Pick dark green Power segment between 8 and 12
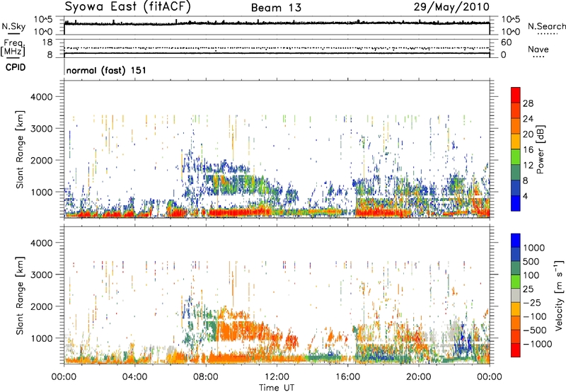 click(x=516, y=173)
